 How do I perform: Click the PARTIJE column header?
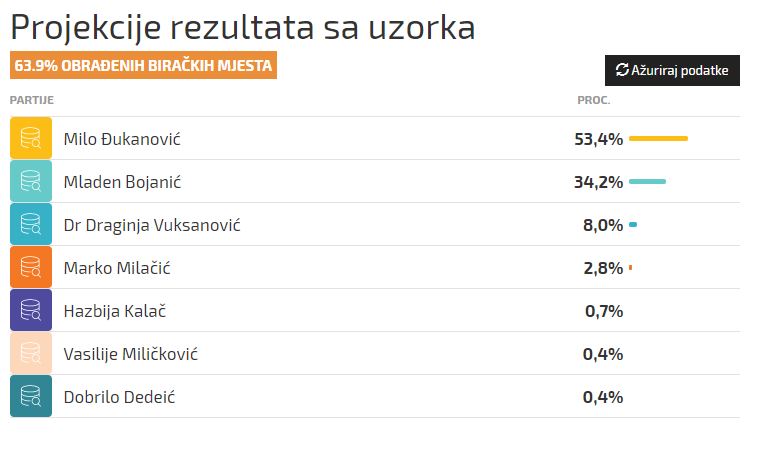(x=32, y=100)
